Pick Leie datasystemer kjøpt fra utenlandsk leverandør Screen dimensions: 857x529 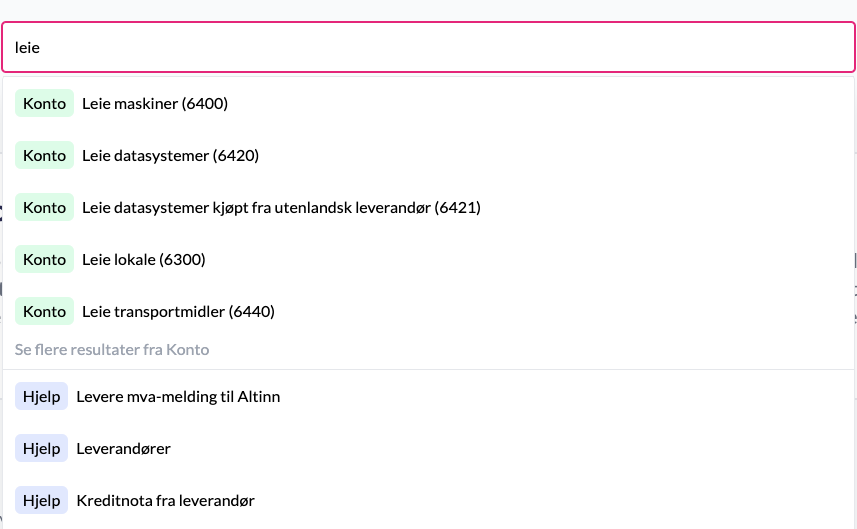(281, 208)
